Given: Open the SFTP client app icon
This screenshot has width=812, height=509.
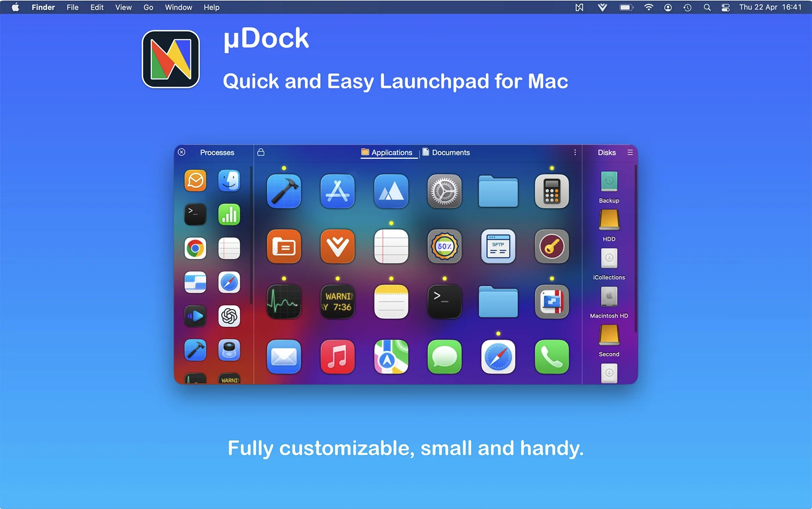Looking at the screenshot, I should point(498,247).
